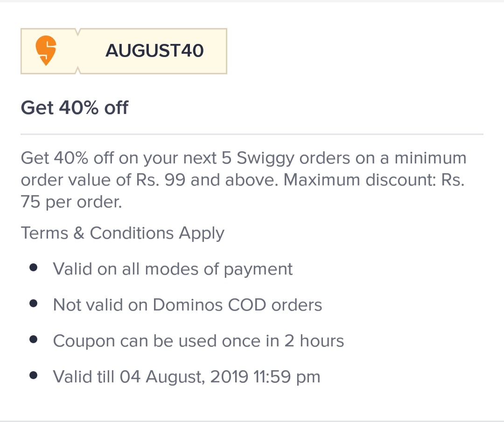Click the word "Swiggy" in the description
The image size is (504, 422).
point(266,158)
